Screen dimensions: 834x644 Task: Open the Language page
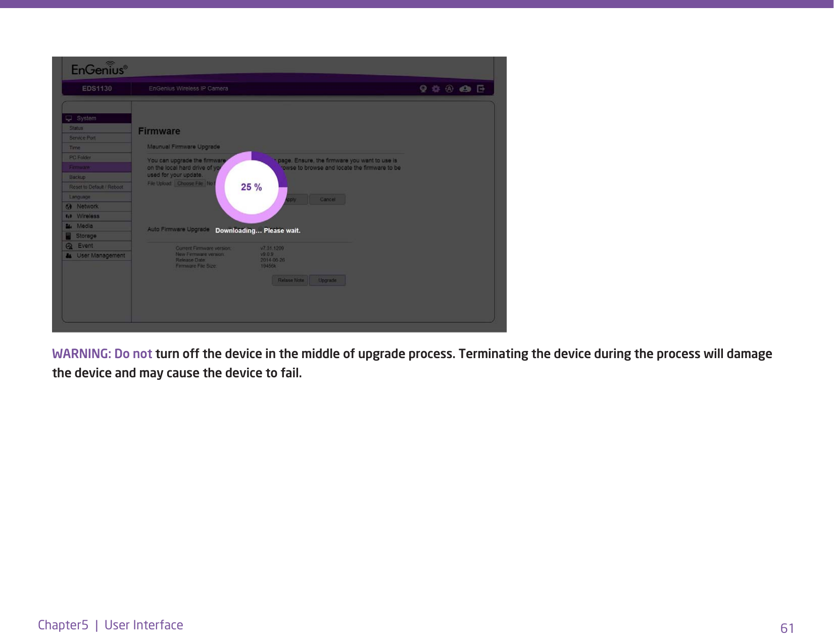96,197
